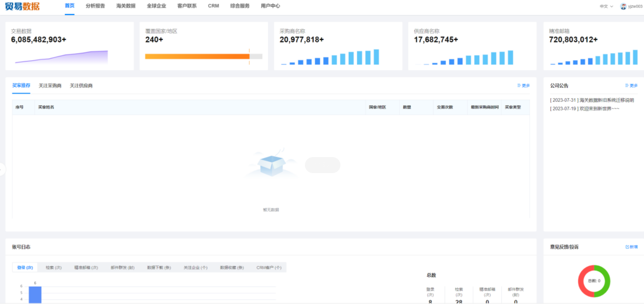
Task: Click the 贸易数据 logo
Action: (x=22, y=6)
